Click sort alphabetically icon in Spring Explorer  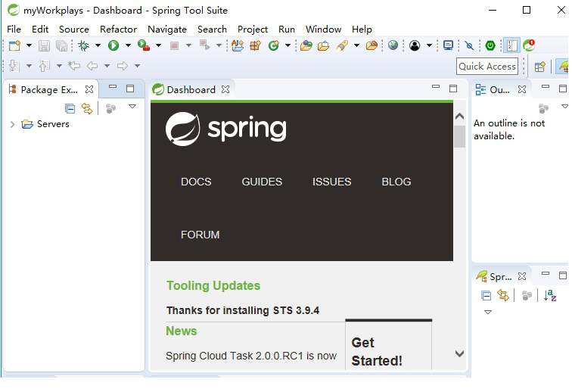click(x=550, y=295)
